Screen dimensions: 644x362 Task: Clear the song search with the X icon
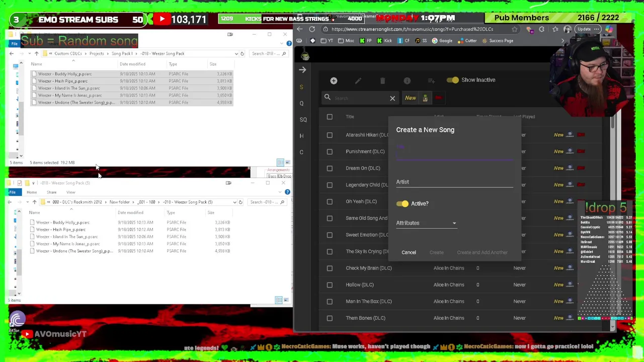[392, 99]
